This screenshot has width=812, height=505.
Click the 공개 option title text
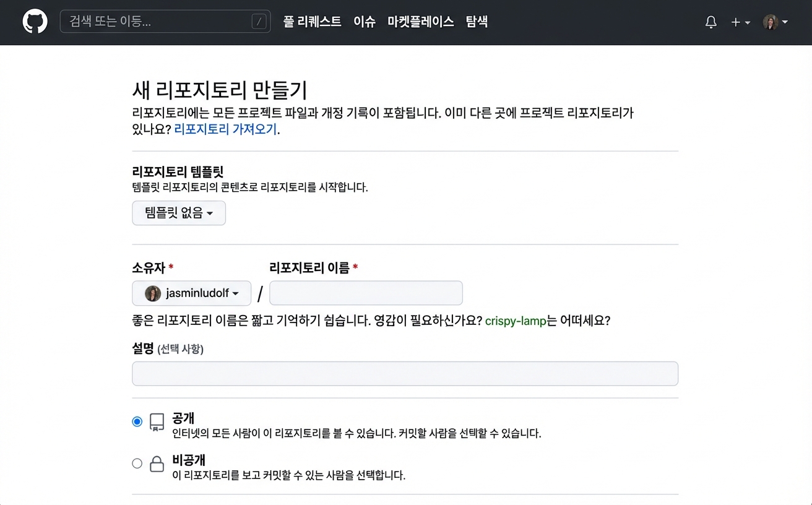[183, 418]
